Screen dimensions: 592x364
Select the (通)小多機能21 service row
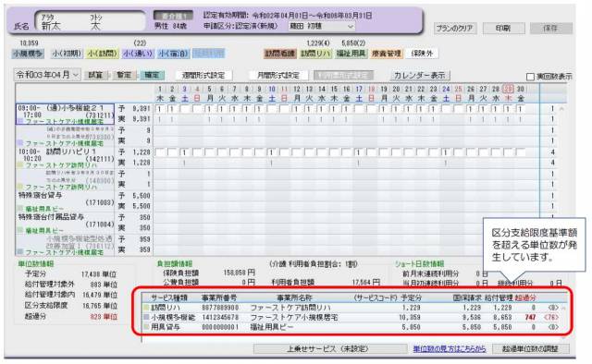pos(65,114)
